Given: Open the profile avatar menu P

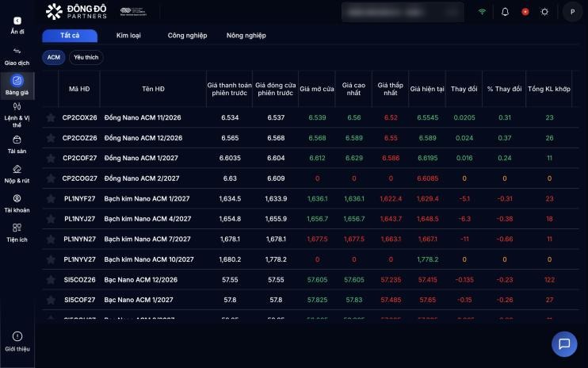Looking at the screenshot, I should [x=572, y=12].
